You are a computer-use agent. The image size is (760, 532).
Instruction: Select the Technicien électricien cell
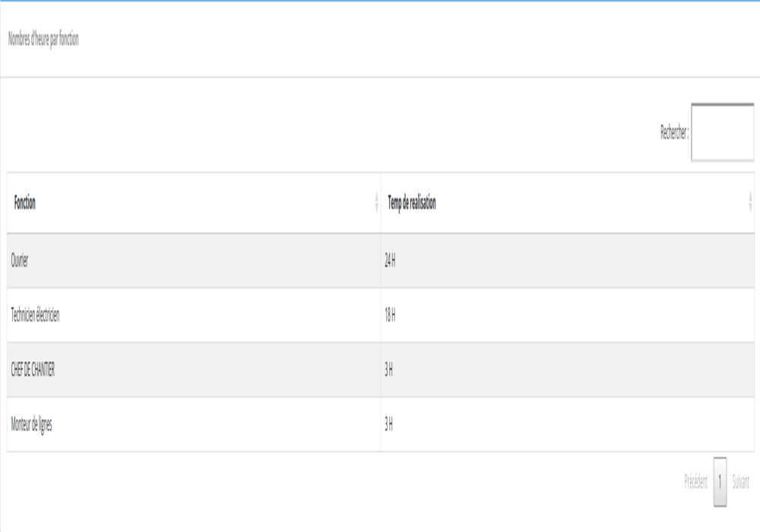coord(37,316)
